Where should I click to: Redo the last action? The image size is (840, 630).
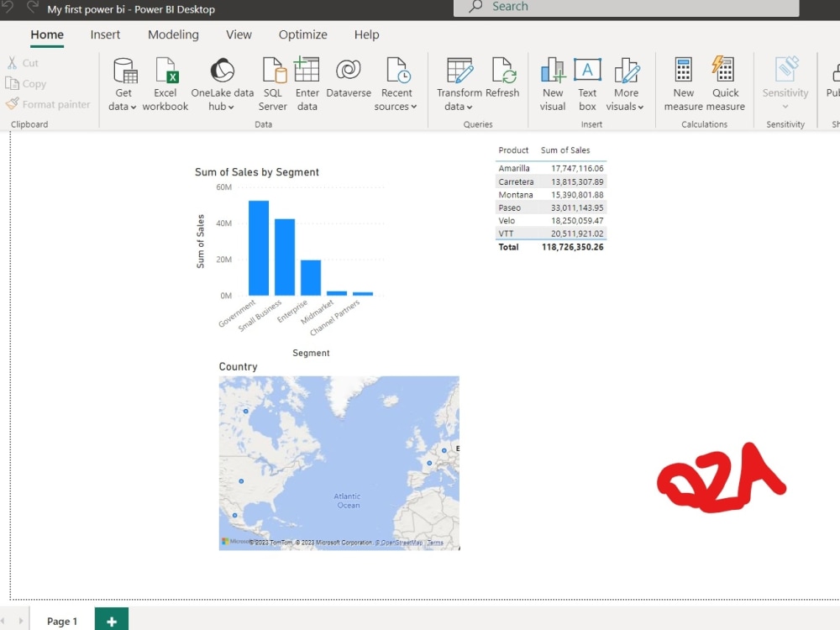tap(33, 7)
